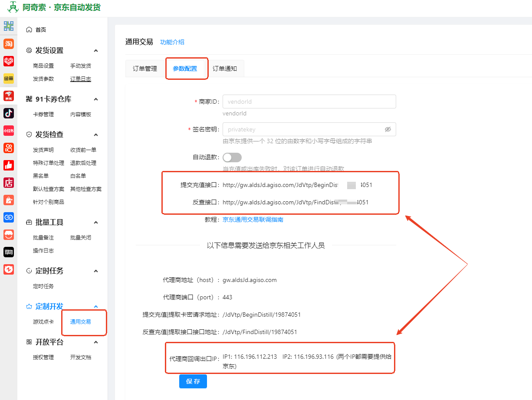Screen dimensions: 532x400
Task: Go to 首页 home icon entry
Action: (29, 30)
